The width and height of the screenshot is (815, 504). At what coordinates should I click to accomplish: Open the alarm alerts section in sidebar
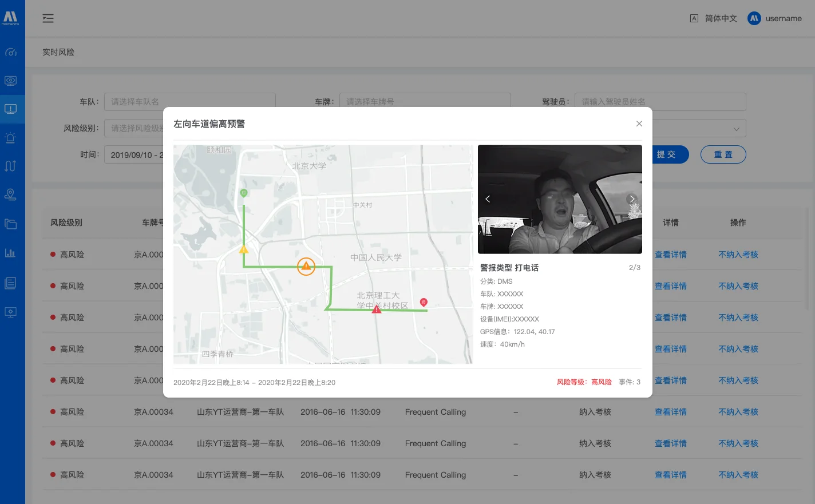[x=11, y=138]
